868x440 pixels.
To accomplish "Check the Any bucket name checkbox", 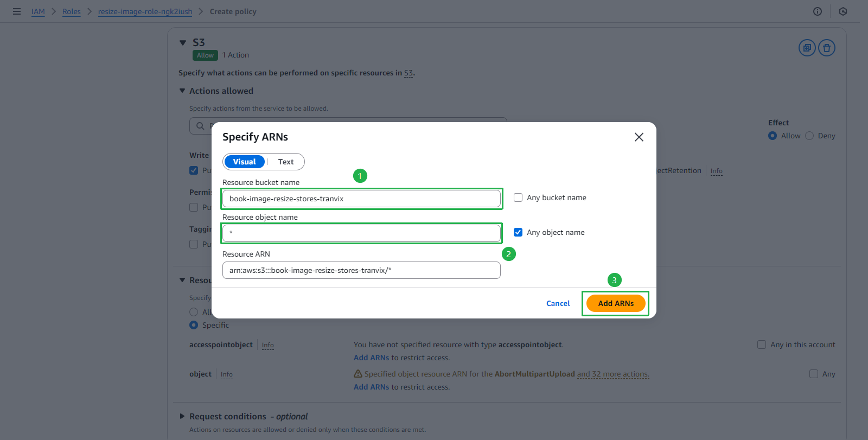I will [x=518, y=197].
